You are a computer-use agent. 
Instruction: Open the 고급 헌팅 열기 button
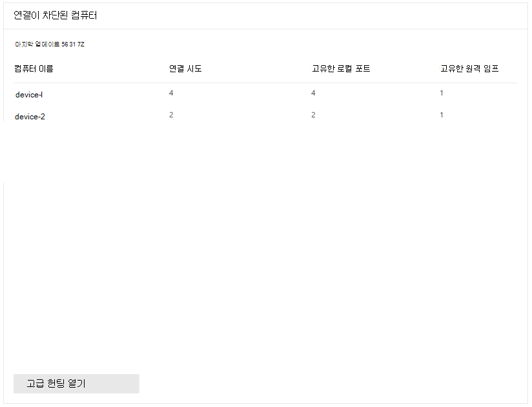tap(76, 384)
